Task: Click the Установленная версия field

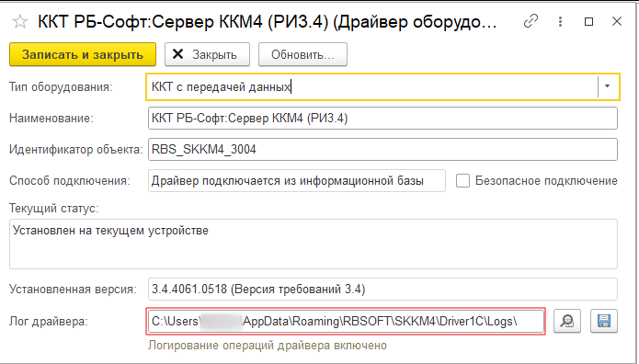Action: (382, 289)
